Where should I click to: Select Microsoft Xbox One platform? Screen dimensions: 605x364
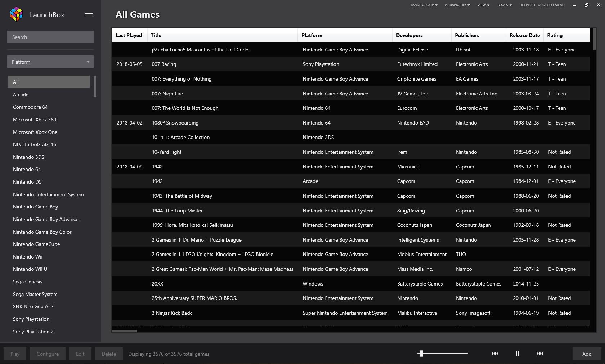[49, 132]
